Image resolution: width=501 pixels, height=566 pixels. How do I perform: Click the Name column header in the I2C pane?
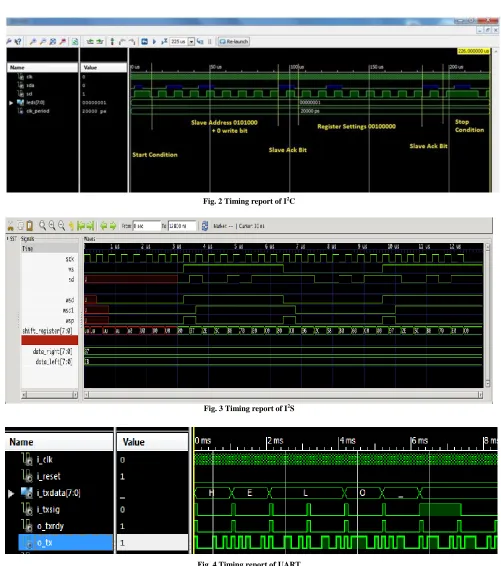point(43,68)
